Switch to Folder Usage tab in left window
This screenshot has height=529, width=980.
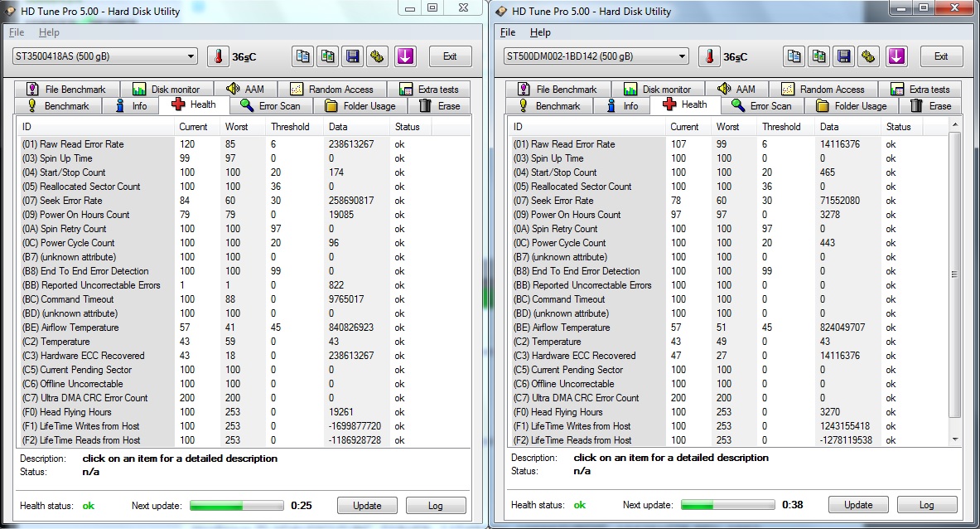pyautogui.click(x=360, y=105)
